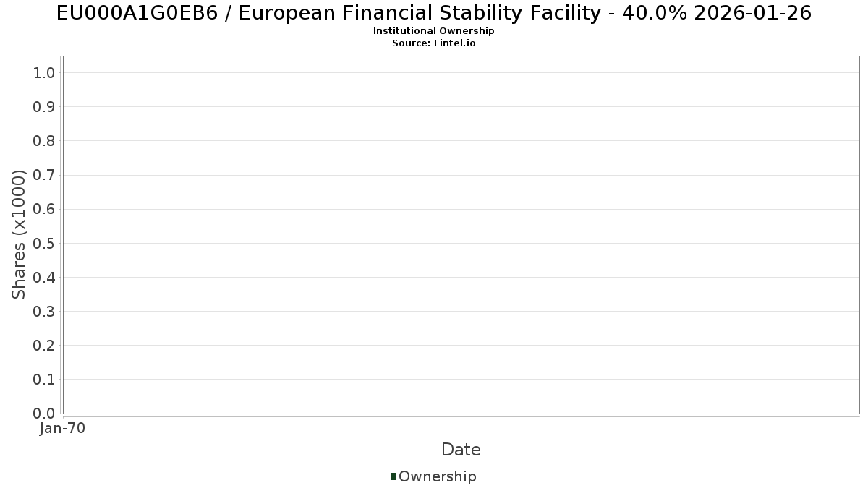Image resolution: width=868 pixels, height=488 pixels.
Task: Click the Date axis title
Action: coord(461,450)
